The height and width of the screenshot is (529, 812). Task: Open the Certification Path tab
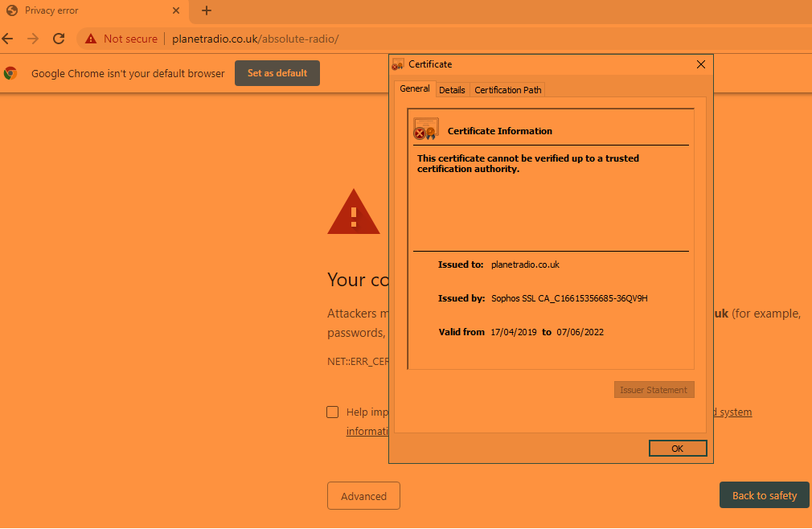tap(508, 90)
